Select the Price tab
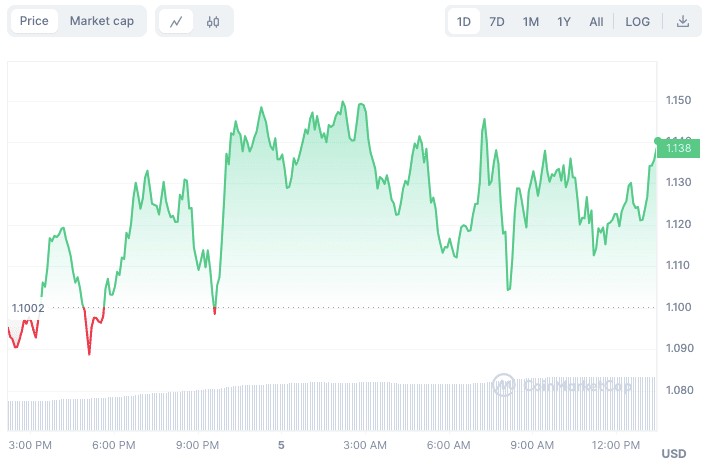This screenshot has width=707, height=466. tap(34, 21)
